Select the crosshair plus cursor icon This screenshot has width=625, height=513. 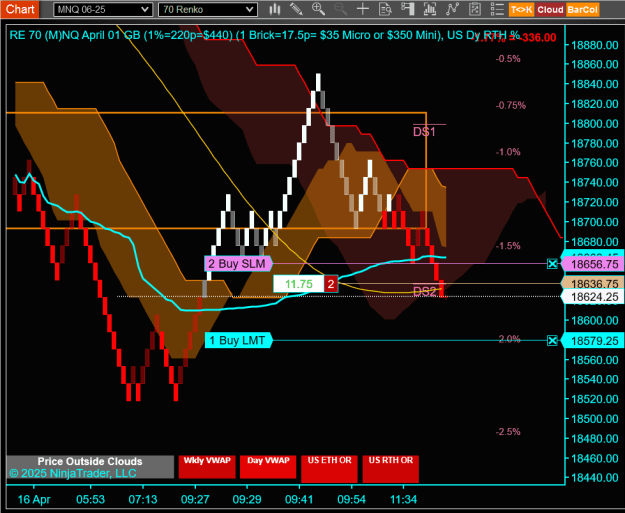(363, 9)
